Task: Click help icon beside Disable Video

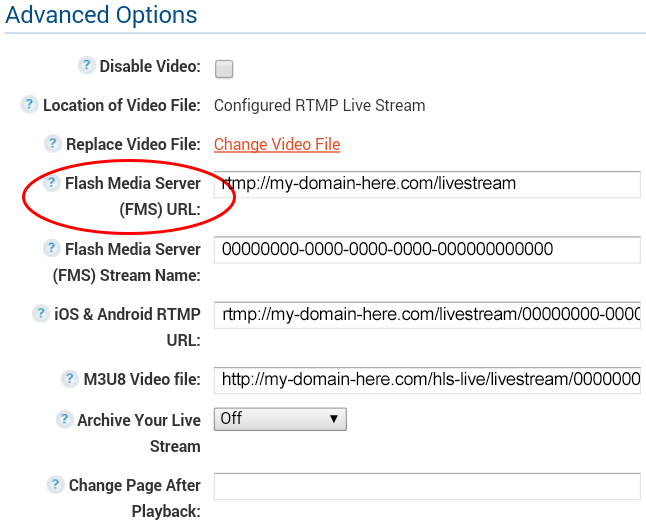Action: click(87, 65)
